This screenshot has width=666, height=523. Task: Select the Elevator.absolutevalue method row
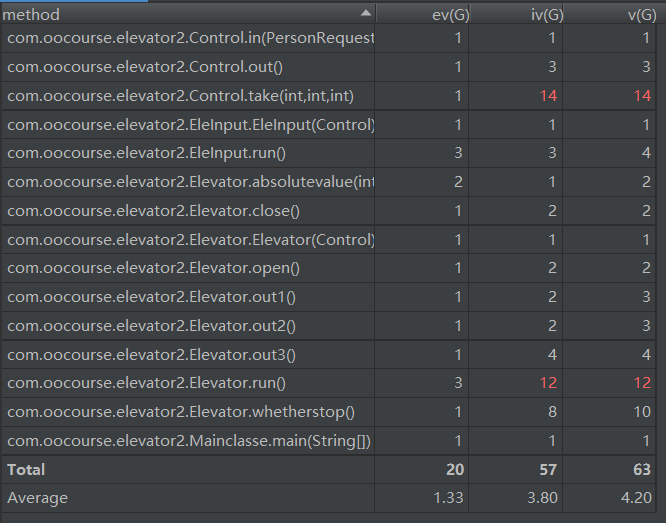pos(190,182)
